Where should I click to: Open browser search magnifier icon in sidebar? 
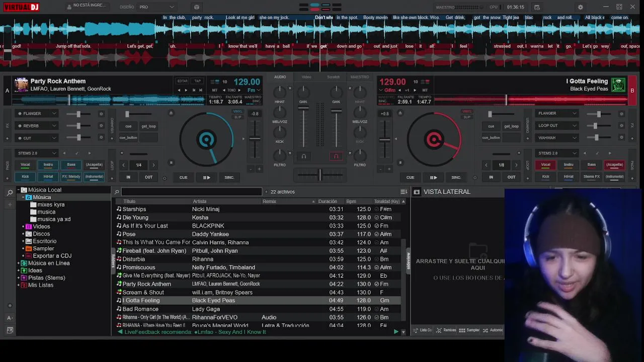tap(10, 193)
